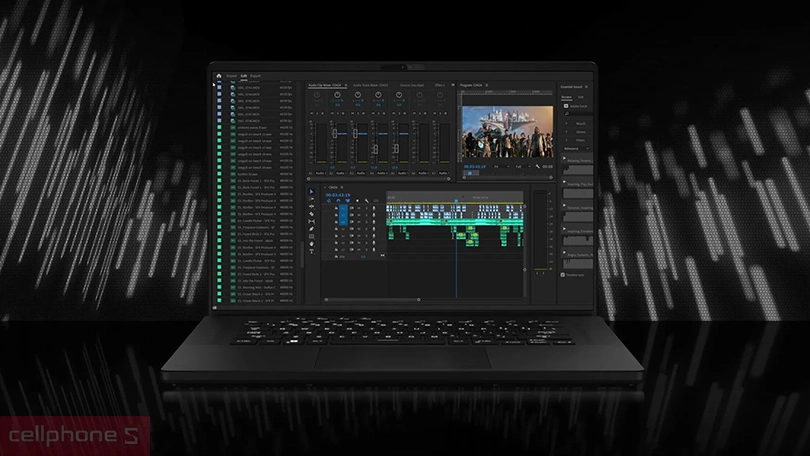Open the Audio Track Mixer tab

tap(371, 85)
